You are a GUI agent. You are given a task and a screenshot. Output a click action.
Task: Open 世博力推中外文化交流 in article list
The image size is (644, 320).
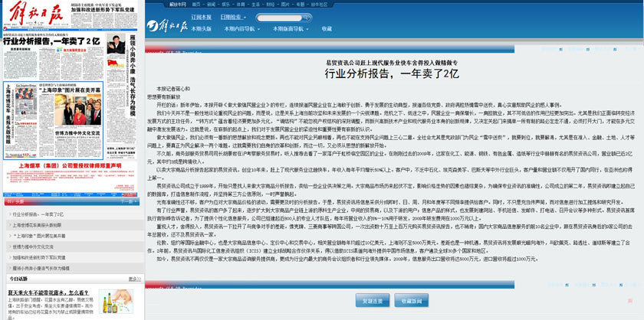pos(35,247)
